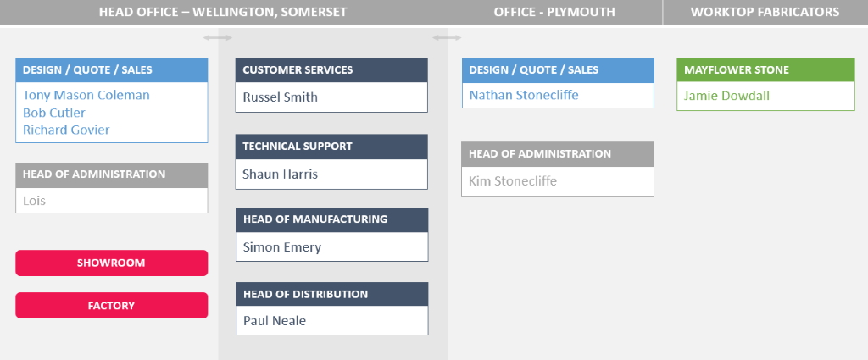
Task: Click Lois under Head of Administration
Action: click(x=34, y=201)
